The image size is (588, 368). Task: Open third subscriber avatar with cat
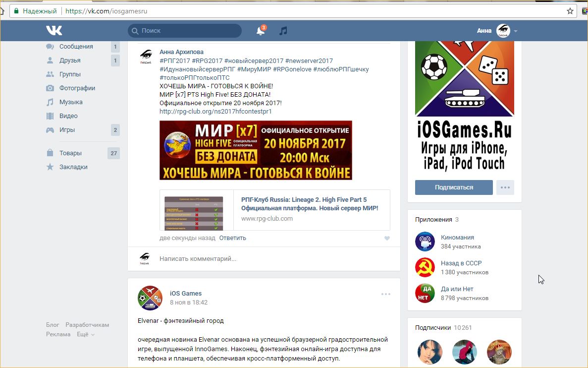click(499, 352)
